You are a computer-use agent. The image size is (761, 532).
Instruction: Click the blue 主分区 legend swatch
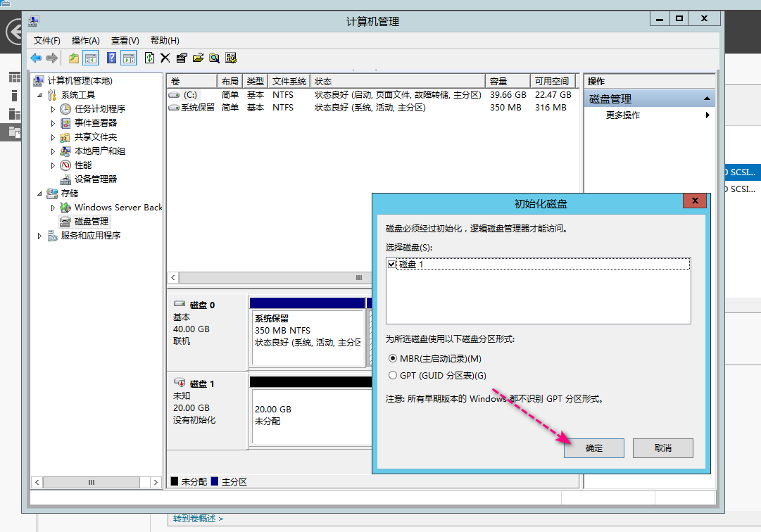pos(215,481)
